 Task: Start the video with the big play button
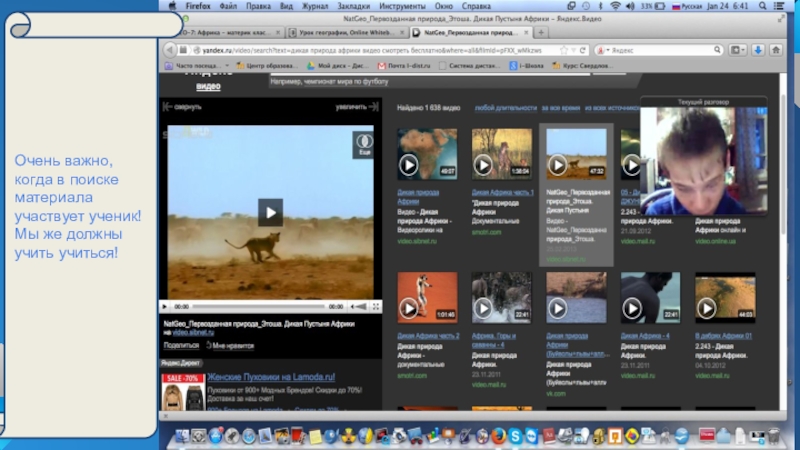270,212
